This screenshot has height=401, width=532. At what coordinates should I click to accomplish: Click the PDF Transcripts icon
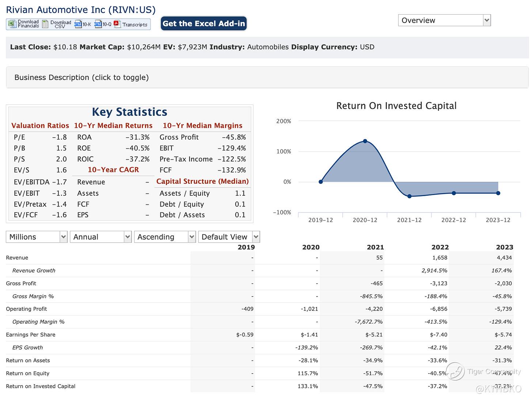pos(117,24)
